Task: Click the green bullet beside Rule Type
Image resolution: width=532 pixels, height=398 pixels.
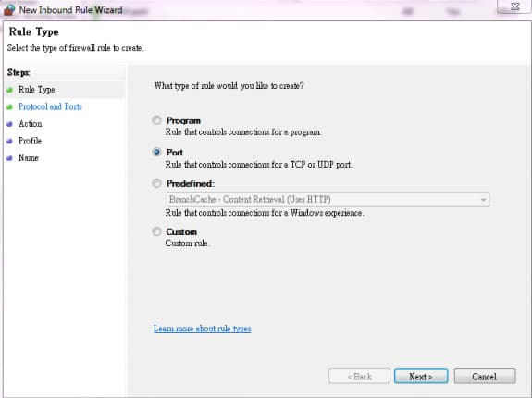Action: point(9,90)
